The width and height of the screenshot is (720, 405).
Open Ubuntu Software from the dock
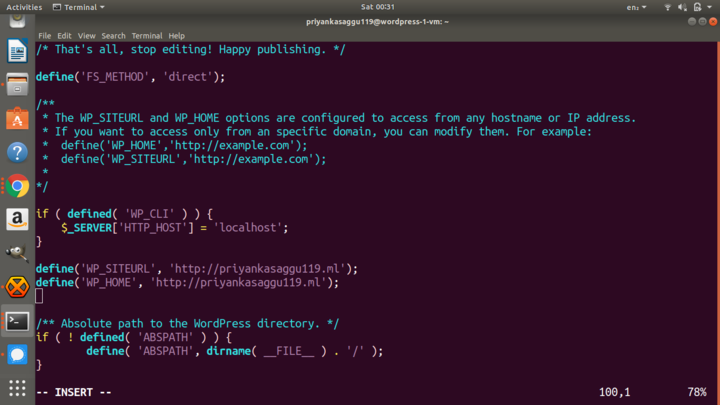17,118
